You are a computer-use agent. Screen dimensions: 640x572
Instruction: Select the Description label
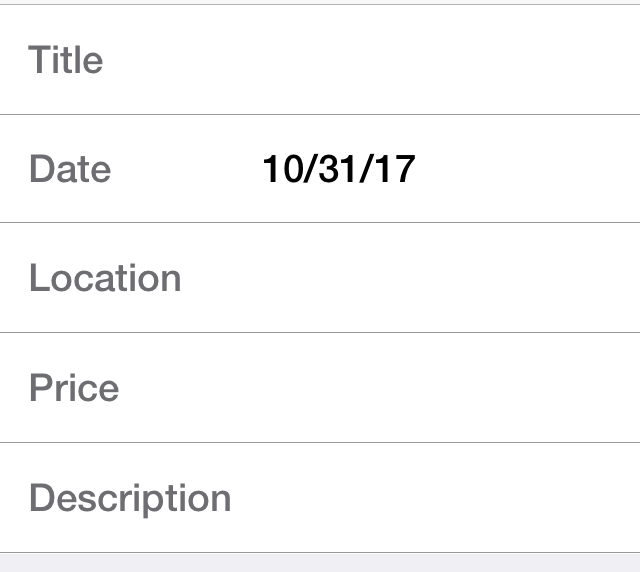pos(130,499)
